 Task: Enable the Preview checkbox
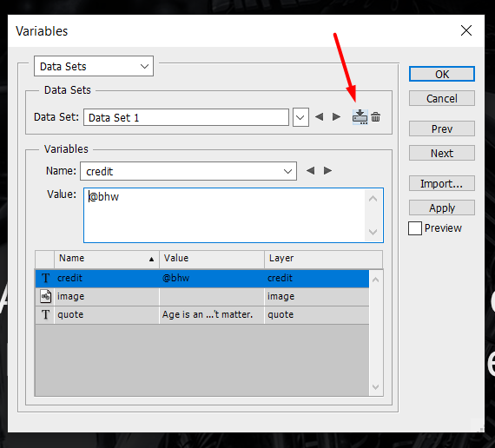[x=415, y=228]
